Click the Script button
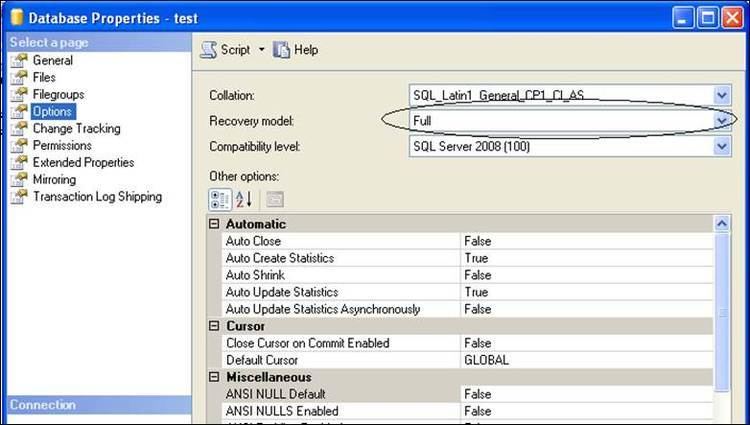The height and width of the screenshot is (425, 750). (x=226, y=50)
